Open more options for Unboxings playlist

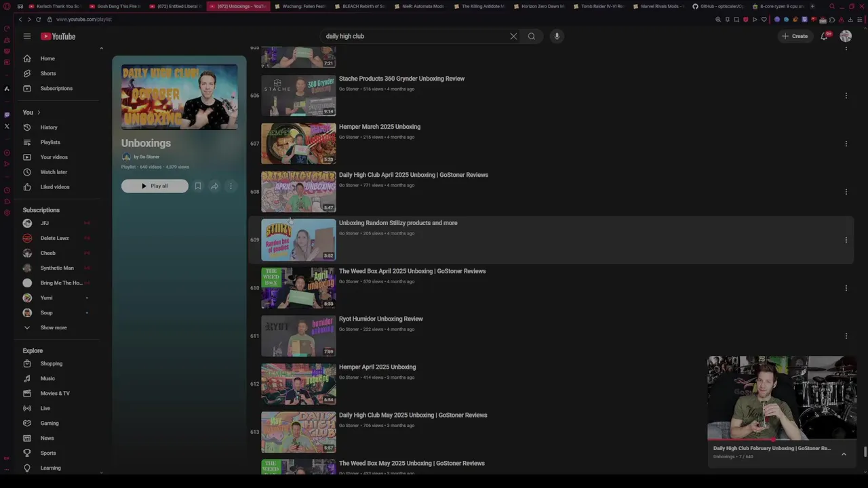231,186
